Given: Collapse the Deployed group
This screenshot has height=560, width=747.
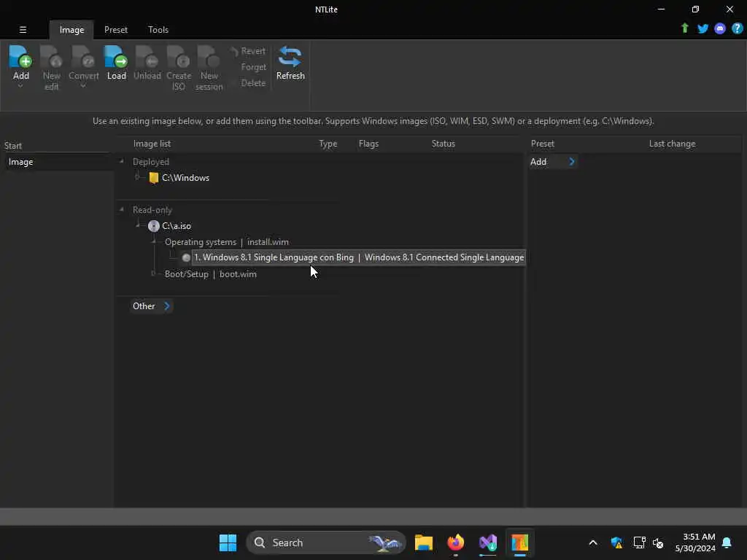Looking at the screenshot, I should click(x=122, y=161).
